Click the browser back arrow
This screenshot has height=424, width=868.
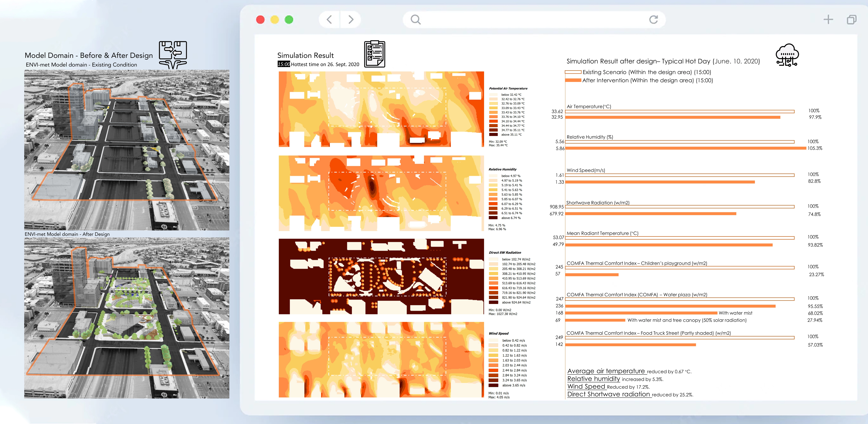(x=329, y=20)
